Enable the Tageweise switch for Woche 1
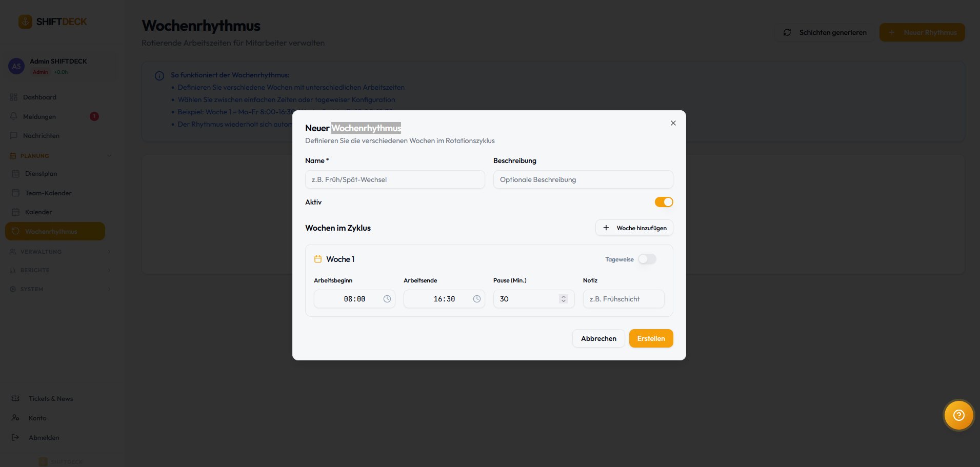 [647, 259]
